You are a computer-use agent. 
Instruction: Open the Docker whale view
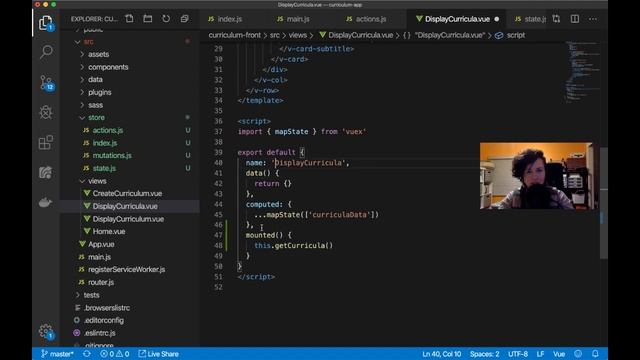point(45,202)
